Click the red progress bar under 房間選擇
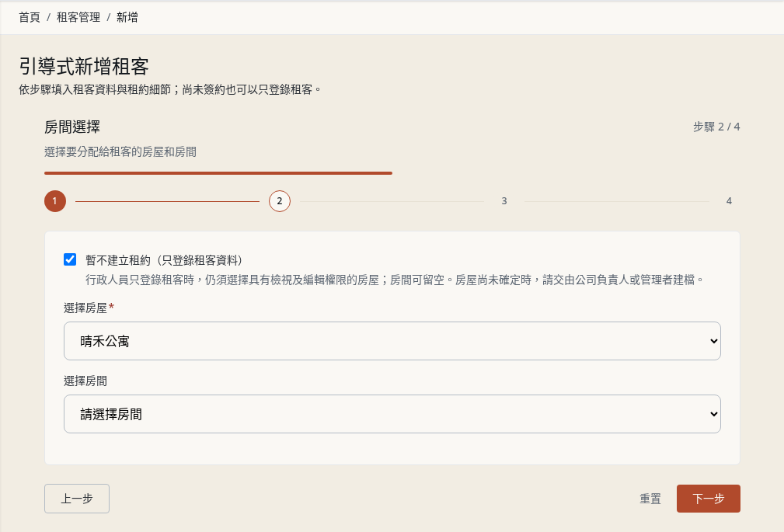 pos(218,173)
